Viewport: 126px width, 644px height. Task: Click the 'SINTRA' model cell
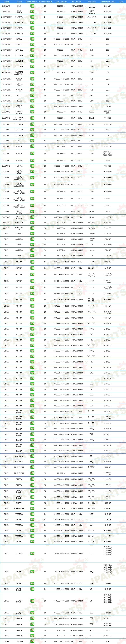(x=19, y=503)
